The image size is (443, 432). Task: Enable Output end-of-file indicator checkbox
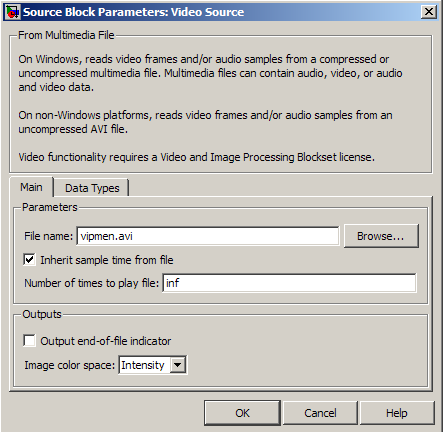tap(29, 341)
